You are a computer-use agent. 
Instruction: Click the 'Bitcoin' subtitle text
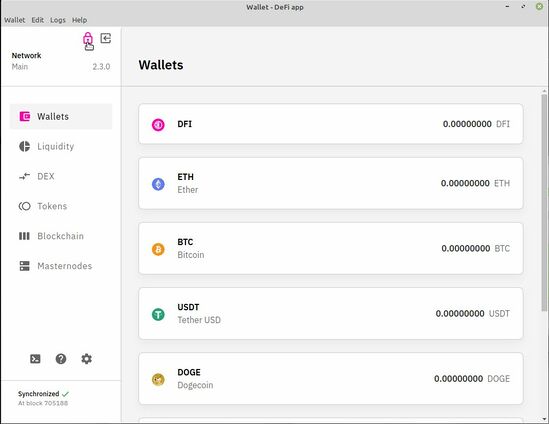[x=190, y=255]
